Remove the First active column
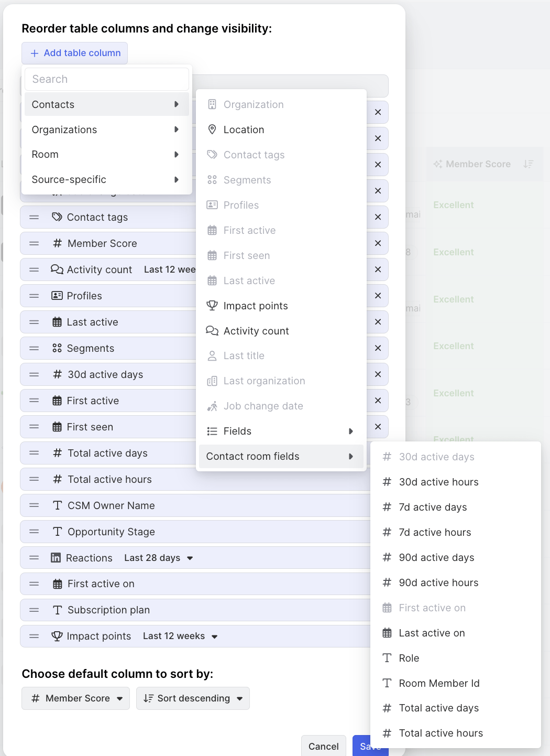Viewport: 550px width, 756px height. (378, 401)
